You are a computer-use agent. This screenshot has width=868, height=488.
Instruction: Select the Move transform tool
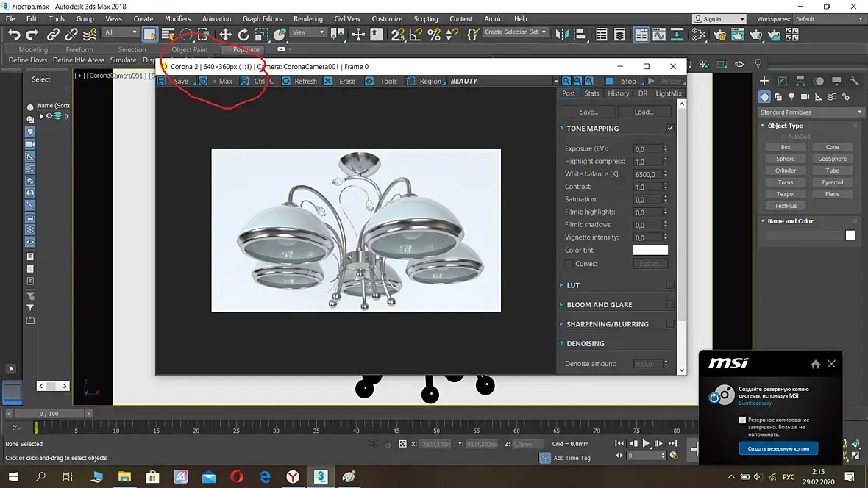tap(225, 35)
